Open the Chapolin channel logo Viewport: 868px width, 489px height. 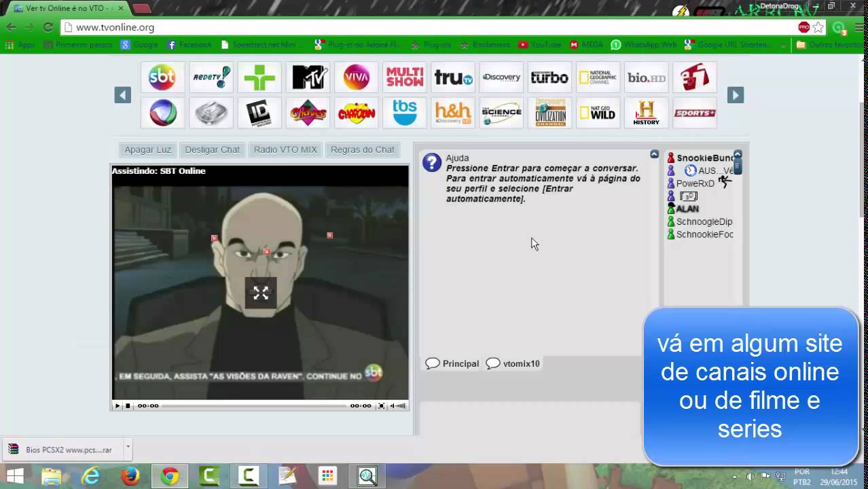(356, 113)
